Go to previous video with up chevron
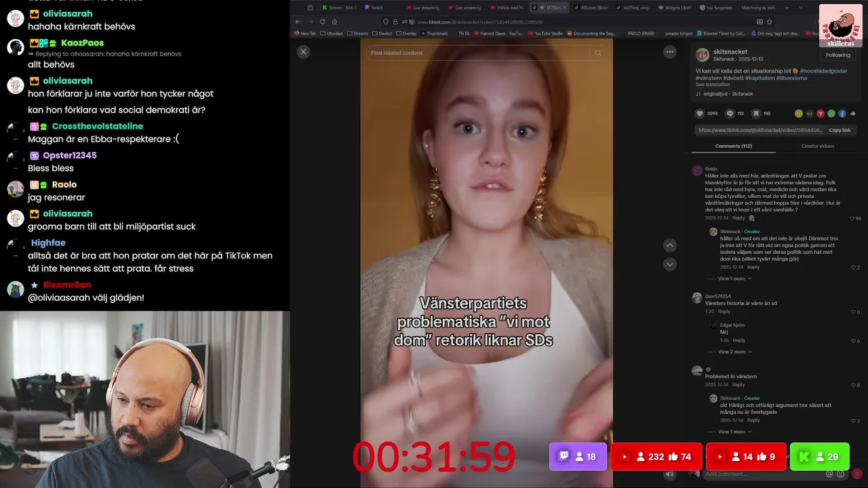This screenshot has width=868, height=488. [670, 245]
